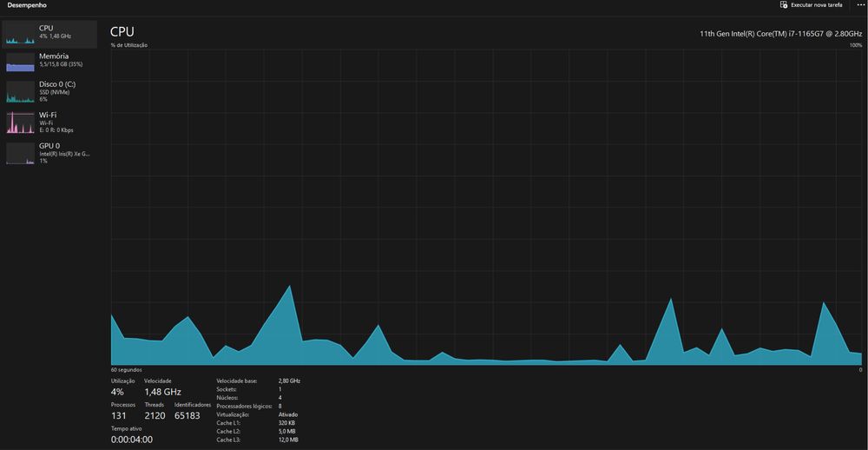This screenshot has width=868, height=450.
Task: Click the Executar nova tarefa button
Action: click(x=811, y=5)
